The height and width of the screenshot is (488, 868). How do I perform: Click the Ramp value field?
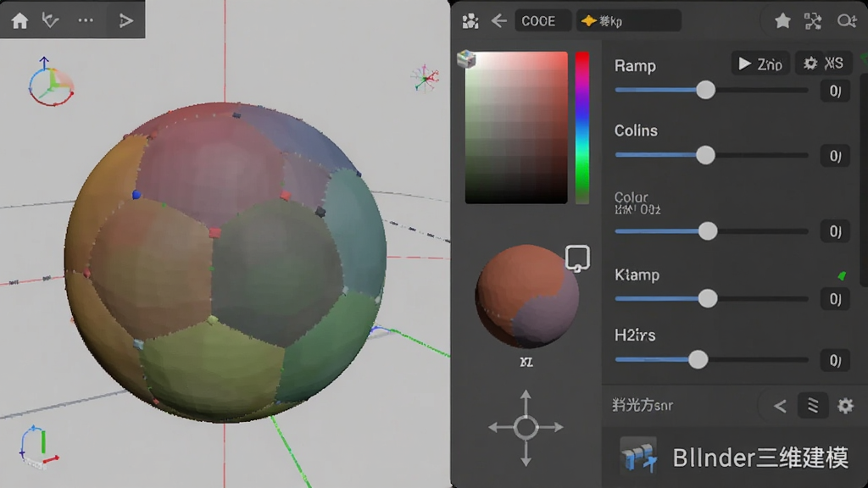pyautogui.click(x=835, y=91)
